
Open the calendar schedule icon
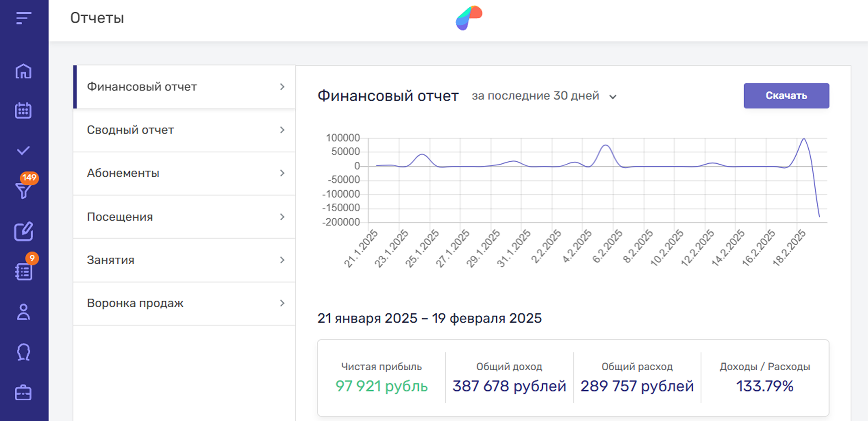tap(23, 110)
